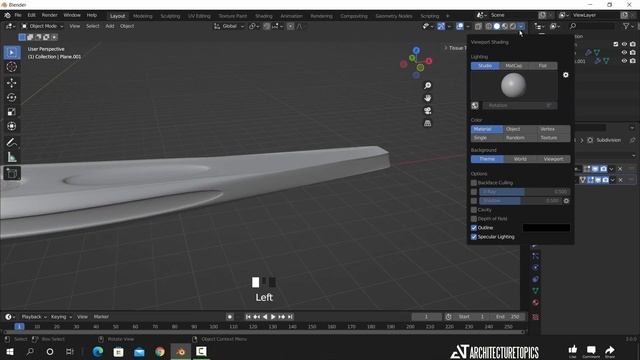
Task: Switch to Material Preview shading
Action: pos(505,26)
